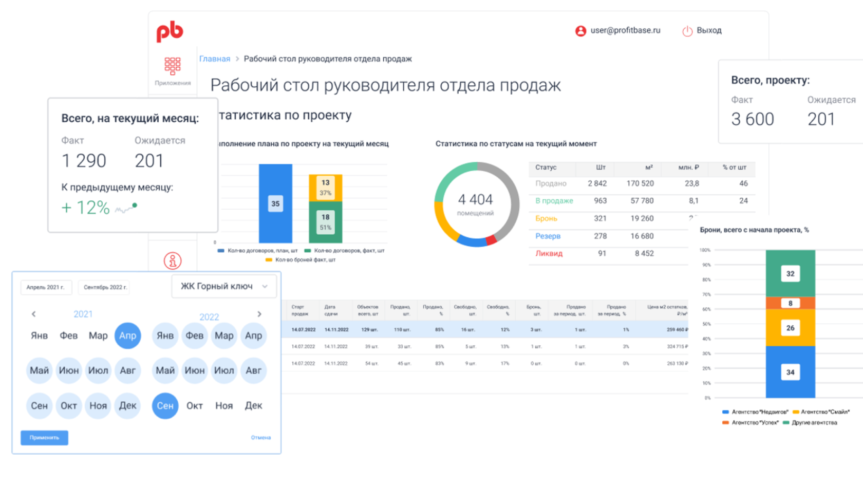Select the table row with 54 шт.
Screen dimensions: 863x504
(x=485, y=363)
